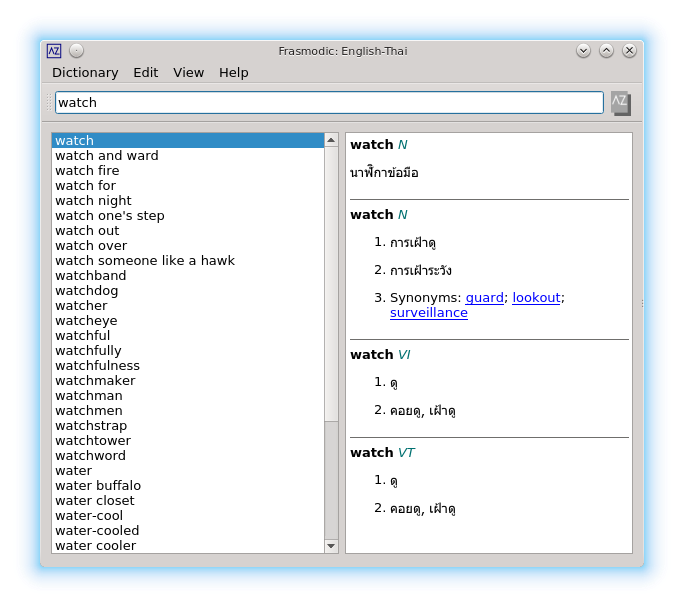Click the search input field containing 'watch'
The height and width of the screenshot is (607, 684).
point(328,102)
